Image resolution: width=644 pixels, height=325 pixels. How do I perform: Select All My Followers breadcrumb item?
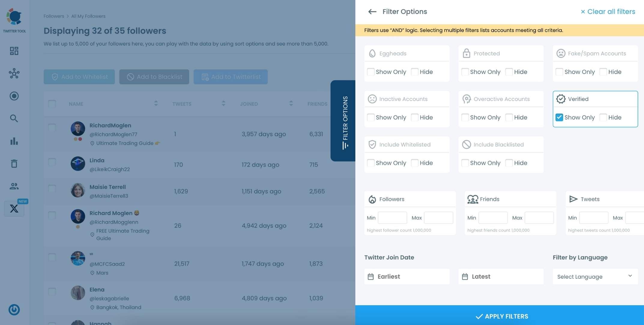pos(88,16)
